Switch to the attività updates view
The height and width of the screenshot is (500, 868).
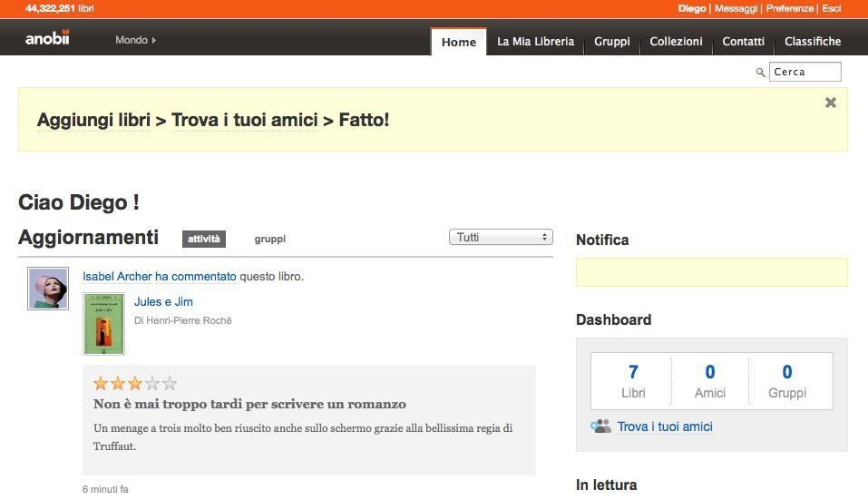[x=204, y=239]
